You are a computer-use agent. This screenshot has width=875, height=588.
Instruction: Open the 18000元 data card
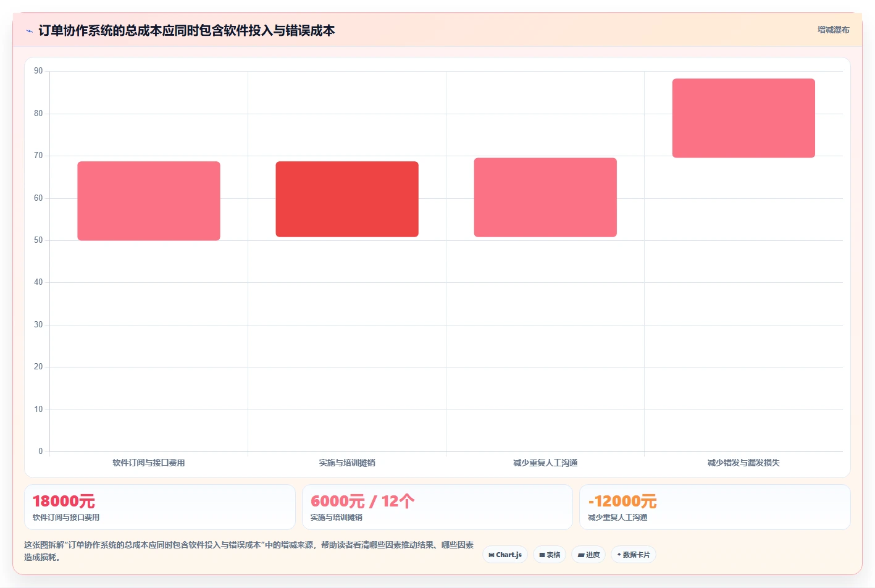click(160, 507)
